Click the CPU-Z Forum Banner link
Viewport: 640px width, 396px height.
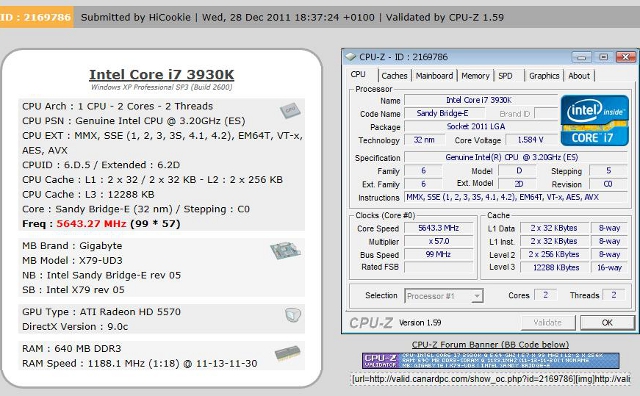click(x=490, y=345)
